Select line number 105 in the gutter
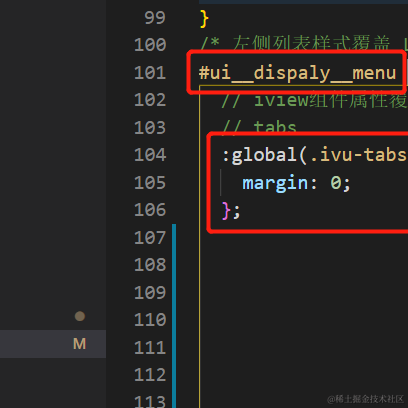 coord(150,183)
